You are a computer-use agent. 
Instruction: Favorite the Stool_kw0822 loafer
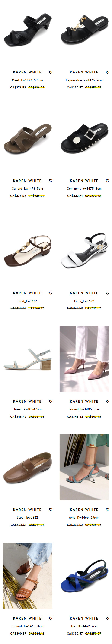coord(51,510)
